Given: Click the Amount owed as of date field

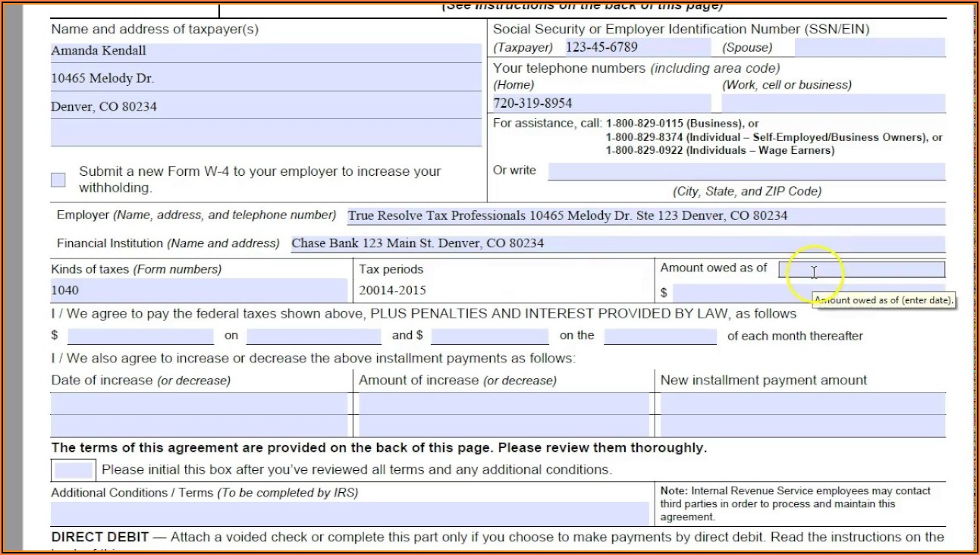Looking at the screenshot, I should pos(861,268).
